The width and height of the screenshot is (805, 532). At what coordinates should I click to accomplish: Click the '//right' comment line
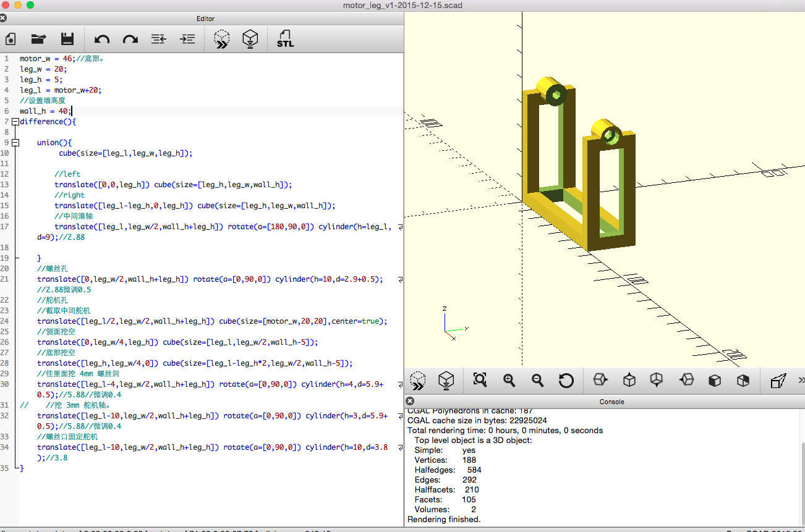coord(69,195)
